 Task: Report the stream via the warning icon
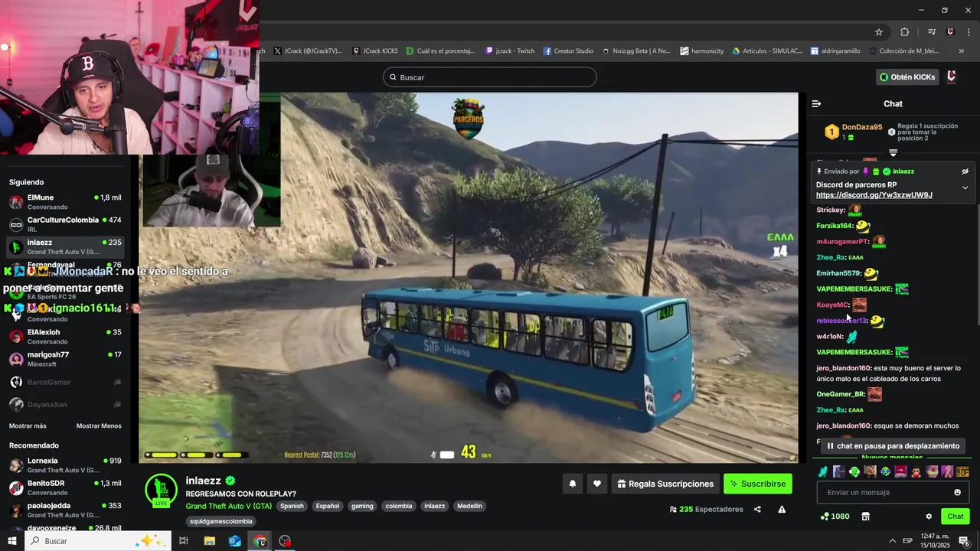[782, 509]
